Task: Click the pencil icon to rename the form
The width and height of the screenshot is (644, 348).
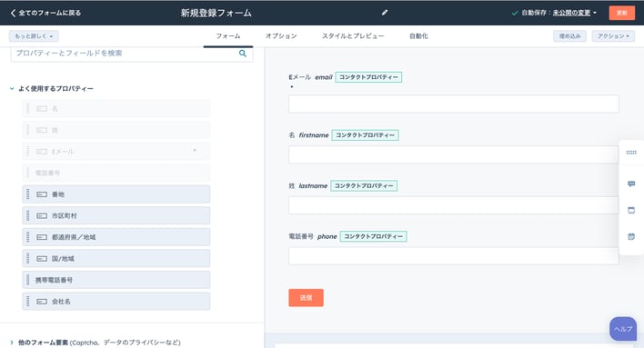Action: 385,13
